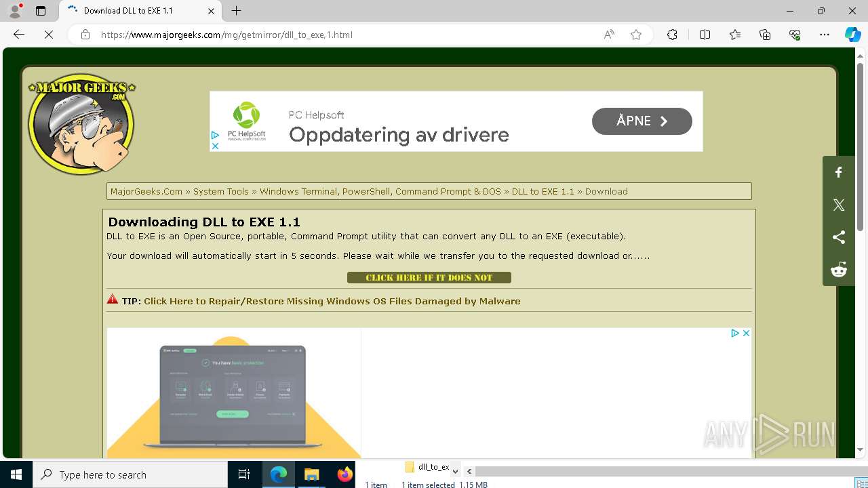Open the PC HelpSoft ad logo

click(x=246, y=121)
